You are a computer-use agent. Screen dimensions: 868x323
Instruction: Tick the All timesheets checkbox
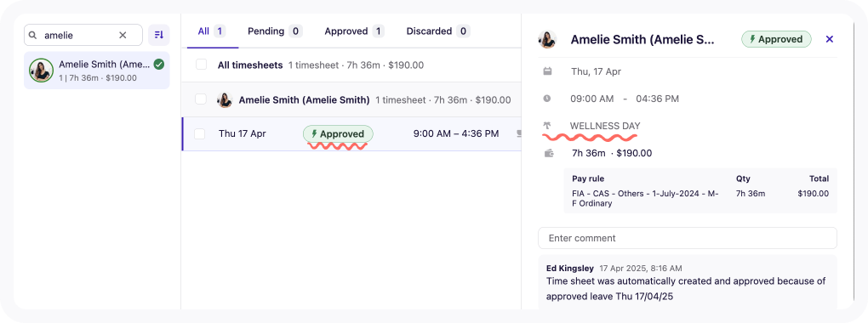[x=201, y=65]
